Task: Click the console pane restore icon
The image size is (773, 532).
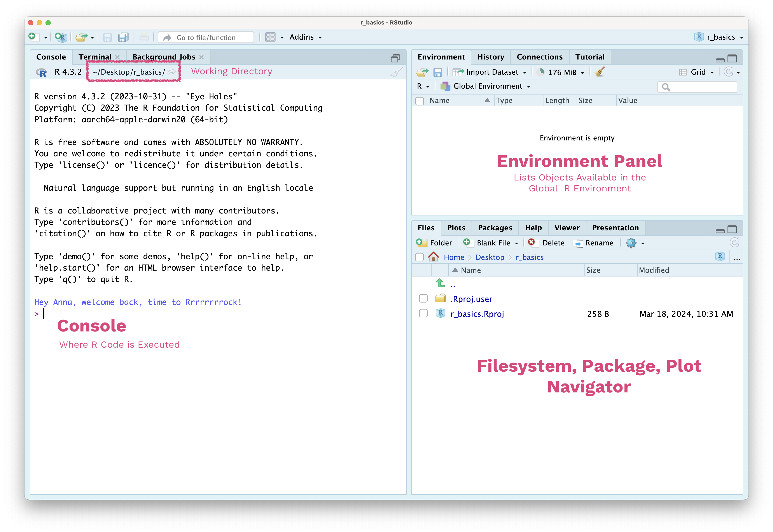Action: 395,58
